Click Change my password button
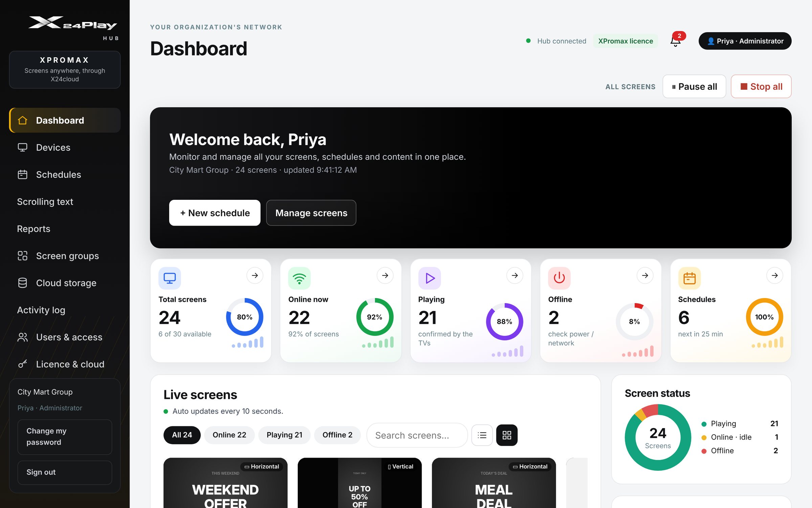 tap(65, 437)
